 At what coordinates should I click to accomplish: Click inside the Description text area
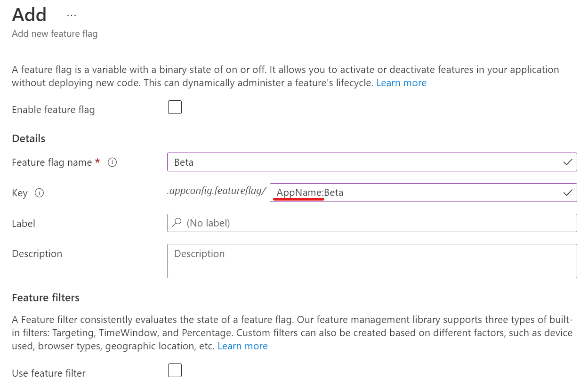tap(372, 261)
